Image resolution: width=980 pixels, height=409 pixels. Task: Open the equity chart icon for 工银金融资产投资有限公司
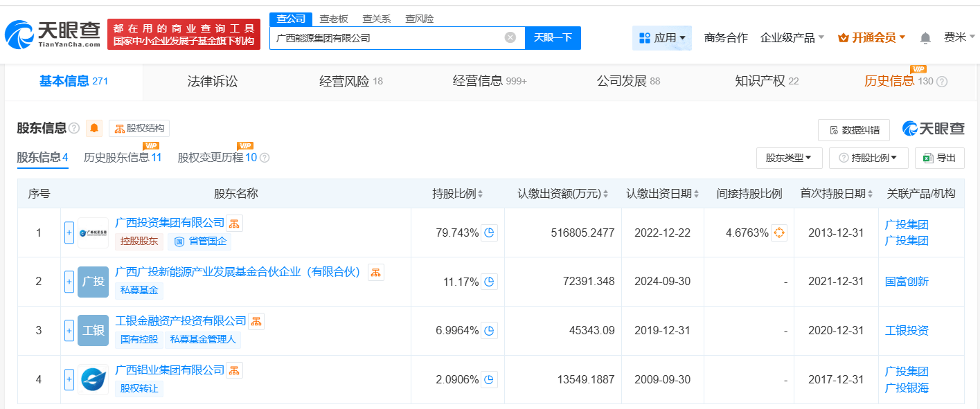(x=256, y=321)
